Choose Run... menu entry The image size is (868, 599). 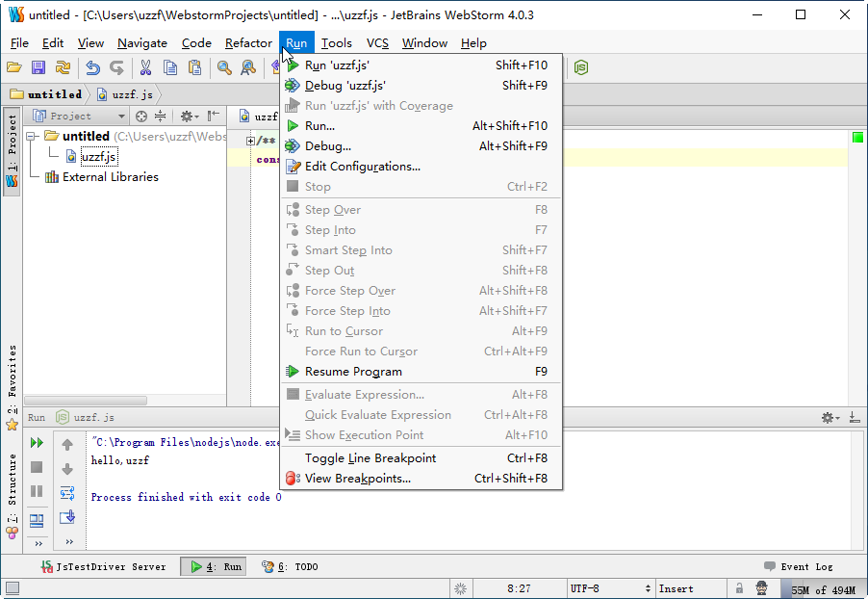point(421,126)
